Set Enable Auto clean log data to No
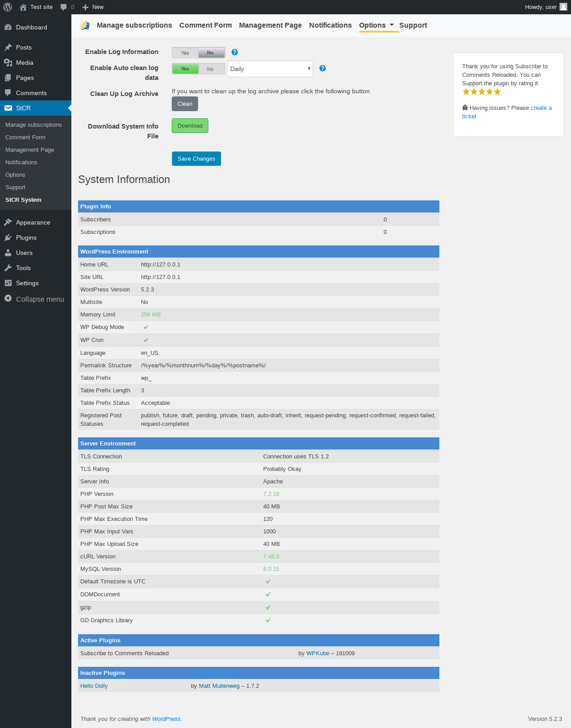The width and height of the screenshot is (571, 728). point(211,69)
